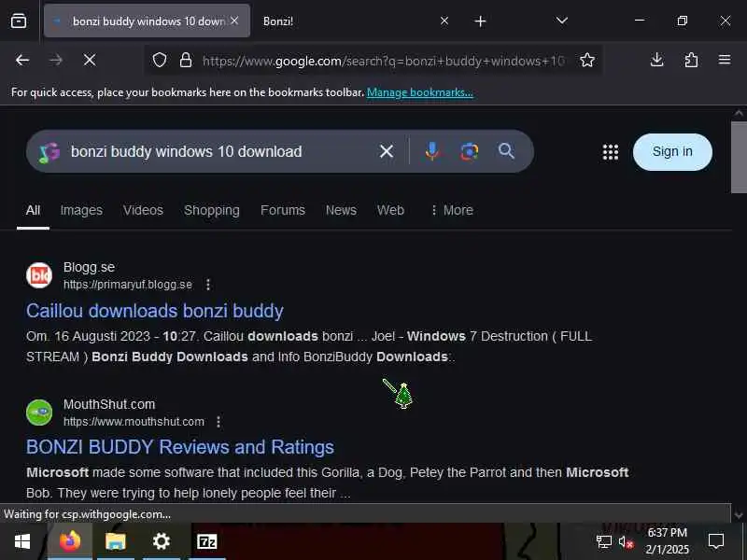Open Google apps grid
The image size is (747, 560).
[x=611, y=152]
